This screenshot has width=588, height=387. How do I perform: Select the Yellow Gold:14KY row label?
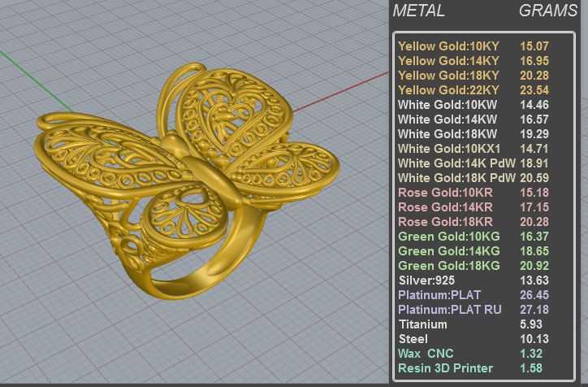point(448,61)
